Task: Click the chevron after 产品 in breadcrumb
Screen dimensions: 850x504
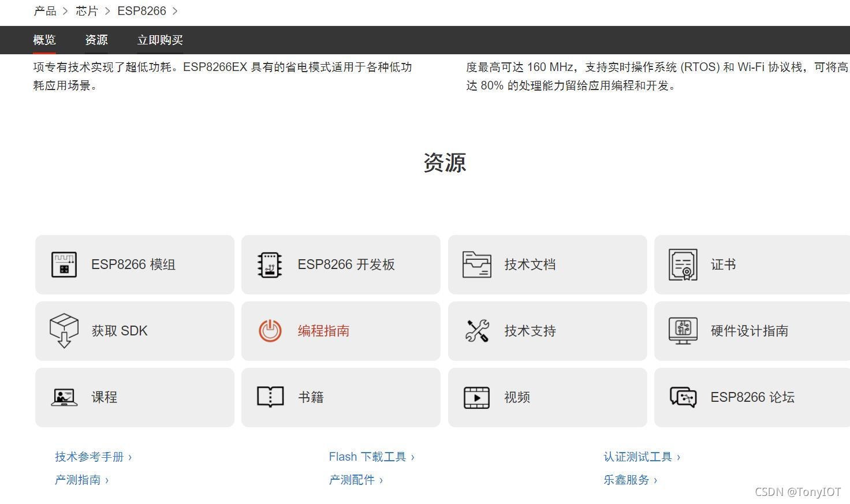Action: (66, 11)
